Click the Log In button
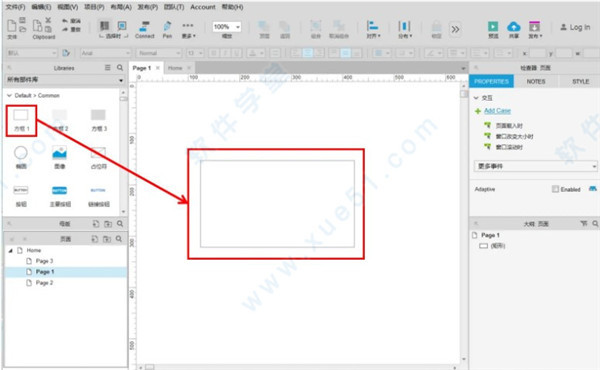 coord(575,27)
